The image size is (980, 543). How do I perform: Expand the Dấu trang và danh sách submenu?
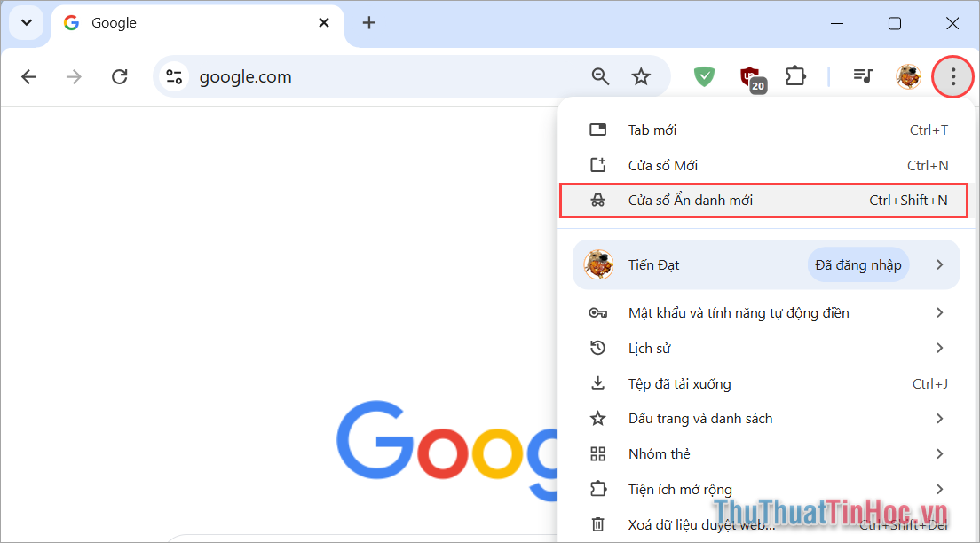pos(939,418)
